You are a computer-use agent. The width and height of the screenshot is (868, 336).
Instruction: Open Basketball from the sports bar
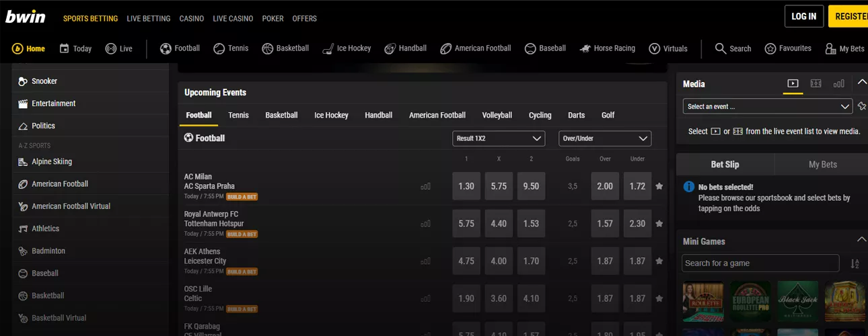tap(285, 48)
